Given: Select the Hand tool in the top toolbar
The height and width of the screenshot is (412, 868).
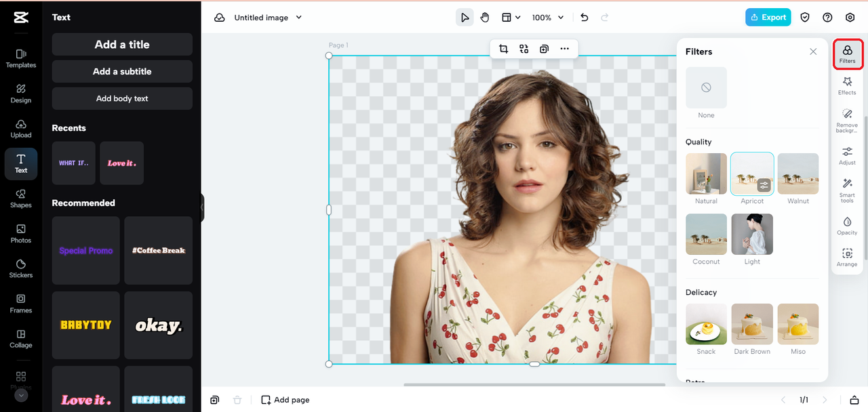Looking at the screenshot, I should click(484, 17).
